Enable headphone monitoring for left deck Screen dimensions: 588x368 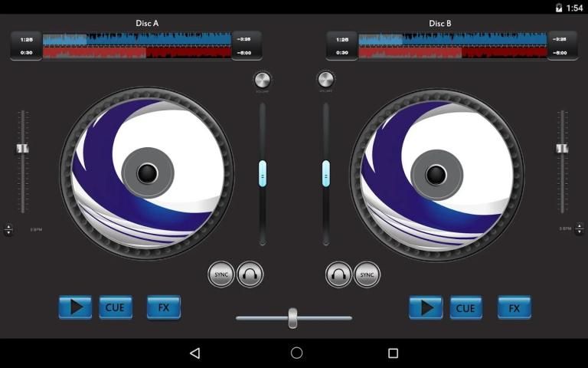tap(250, 274)
